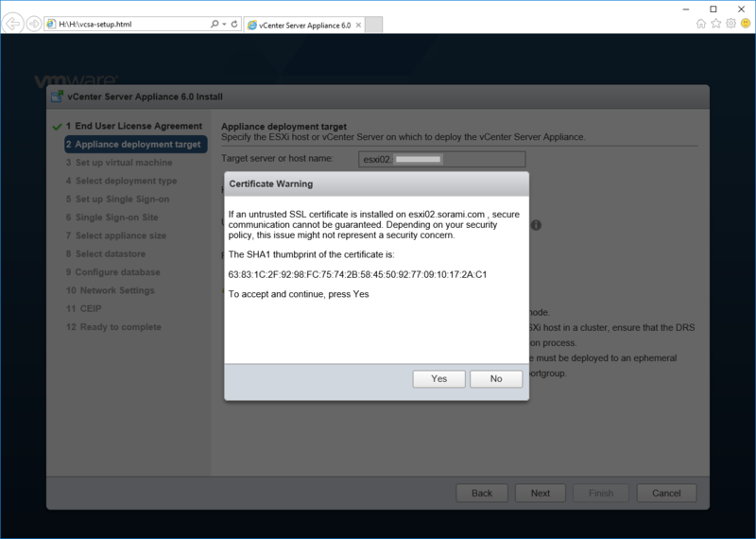756x539 pixels.
Task: Open the address bar dropdown arrow
Action: tap(225, 24)
